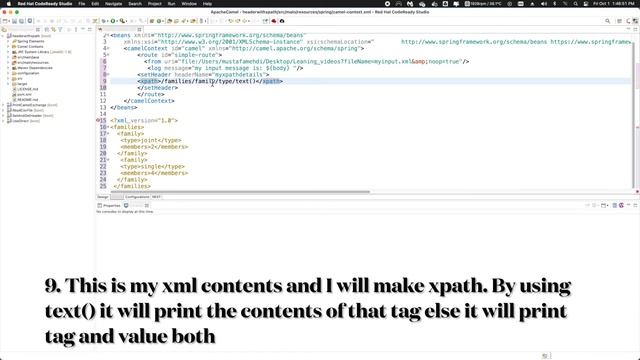This screenshot has height=360, width=640.
Task: Collapse the camelContext element at line 4
Action: click(108, 49)
